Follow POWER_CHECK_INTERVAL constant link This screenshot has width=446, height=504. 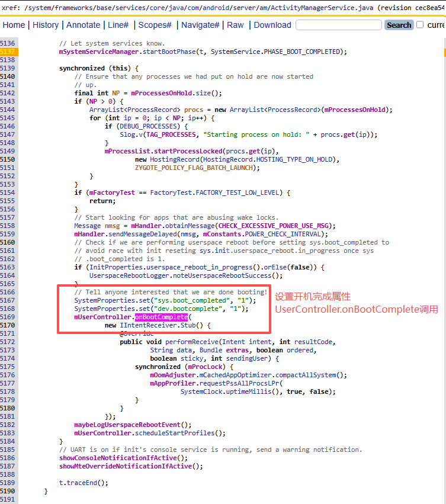click(x=283, y=234)
